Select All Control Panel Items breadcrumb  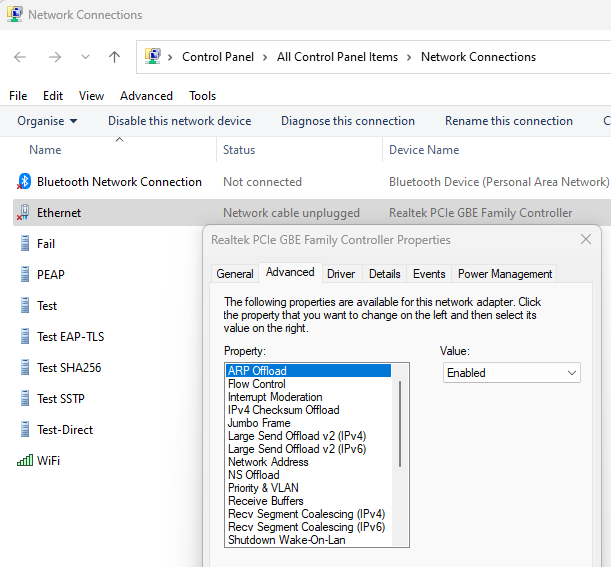tap(337, 57)
